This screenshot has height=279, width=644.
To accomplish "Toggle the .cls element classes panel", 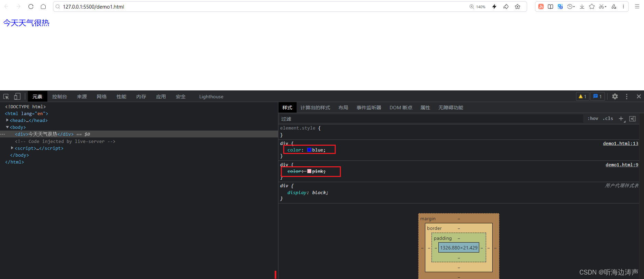I will tap(608, 119).
